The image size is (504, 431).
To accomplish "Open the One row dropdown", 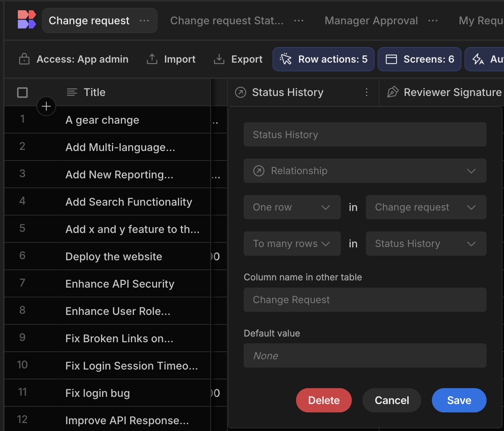I will [x=292, y=207].
